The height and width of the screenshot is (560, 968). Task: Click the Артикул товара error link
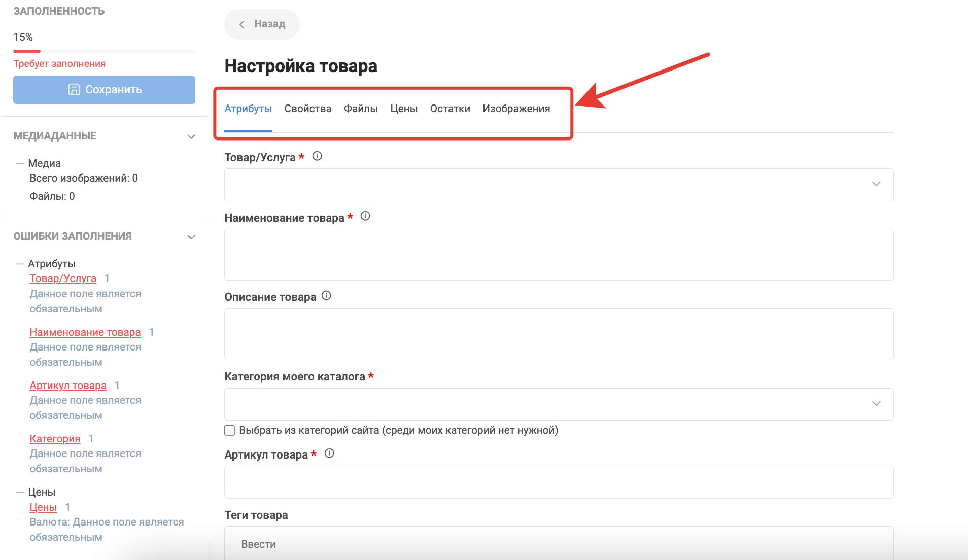point(68,386)
